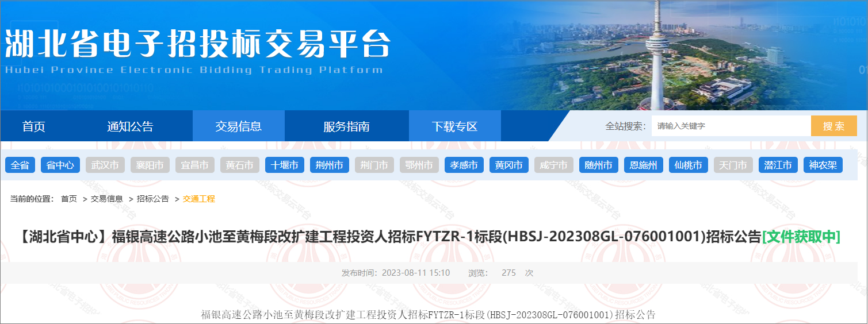Filter by 省中心 region
868x324 pixels.
click(60, 165)
